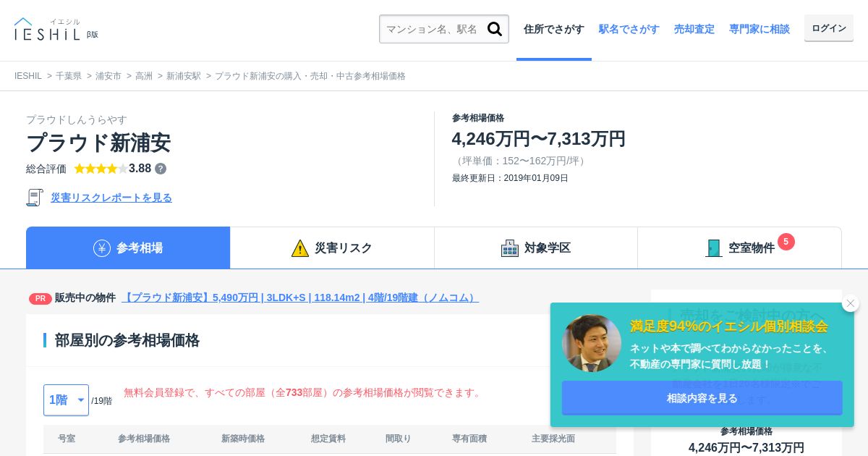Open the 住所でさがす menu

554,29
